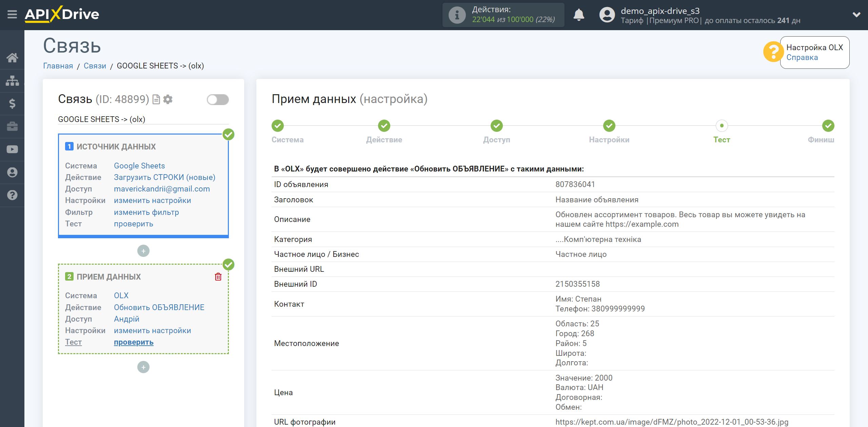Click Google Sheets system link
Screen dimensions: 868x427
(139, 166)
